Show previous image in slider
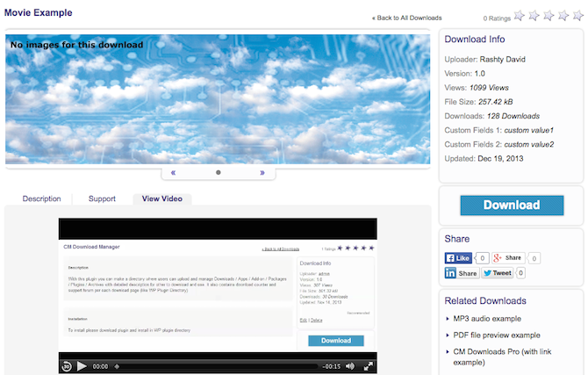This screenshot has height=375, width=588. (173, 173)
